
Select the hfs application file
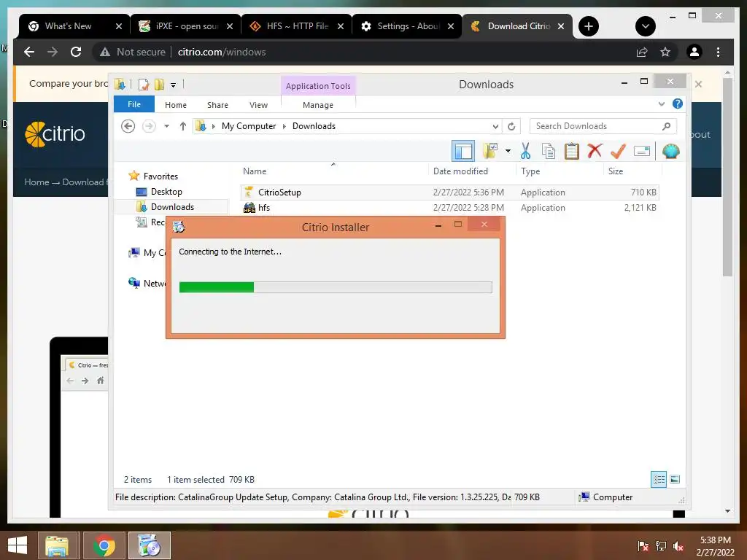(449, 208)
